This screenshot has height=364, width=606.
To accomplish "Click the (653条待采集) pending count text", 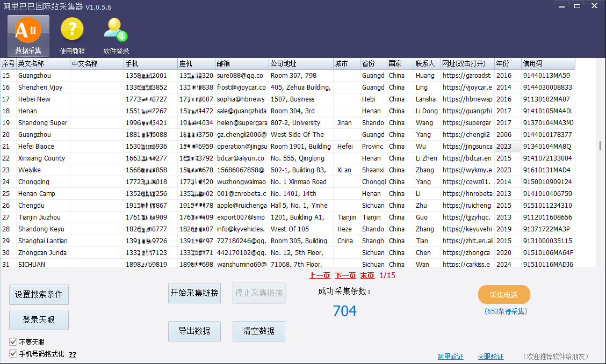I will [506, 311].
